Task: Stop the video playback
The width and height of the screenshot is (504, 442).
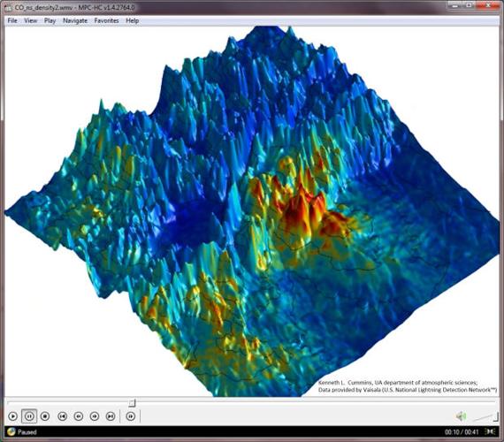Action: [45, 416]
